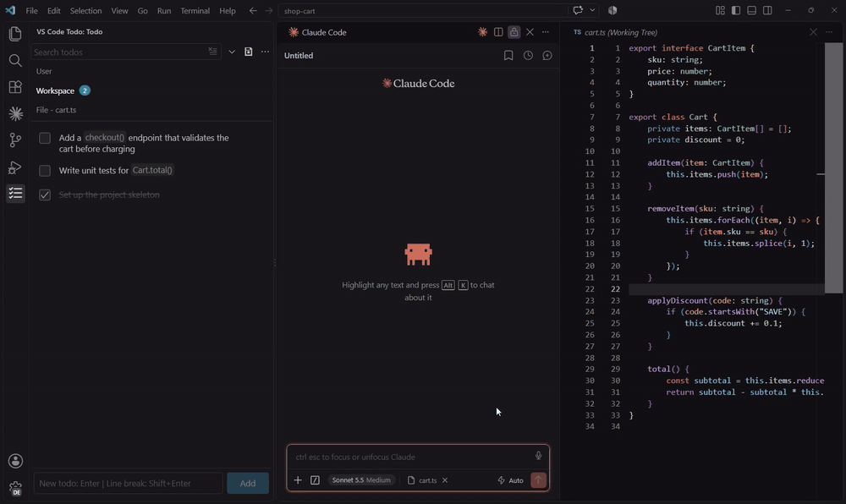Screen dimensions: 846x504
Task: Click the slash command icon
Action: [x=315, y=479]
